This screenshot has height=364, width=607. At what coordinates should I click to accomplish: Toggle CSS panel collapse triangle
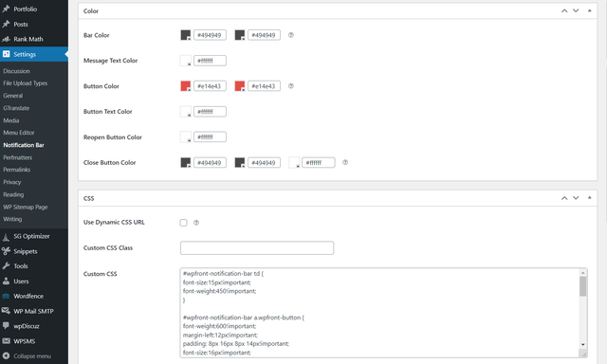590,198
